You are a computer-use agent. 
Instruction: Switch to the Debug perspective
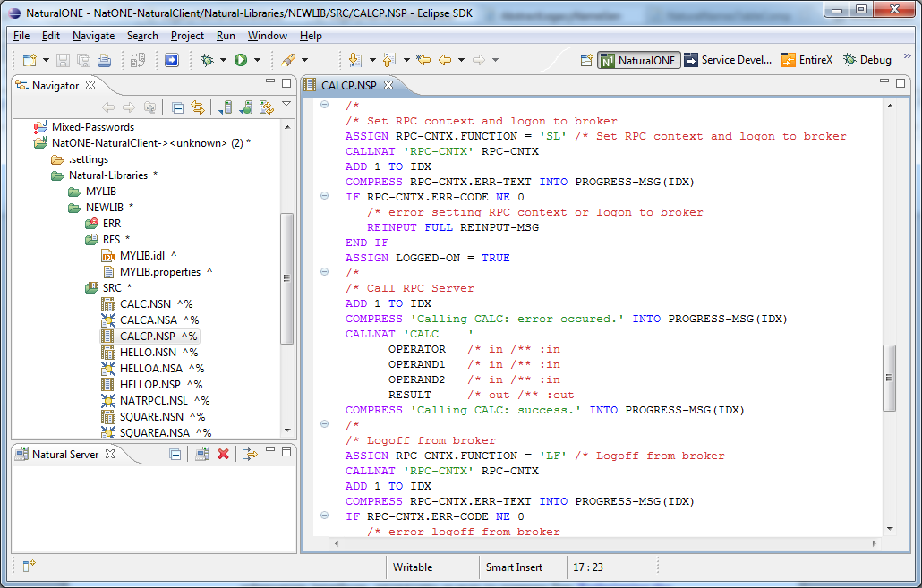[x=867, y=60]
